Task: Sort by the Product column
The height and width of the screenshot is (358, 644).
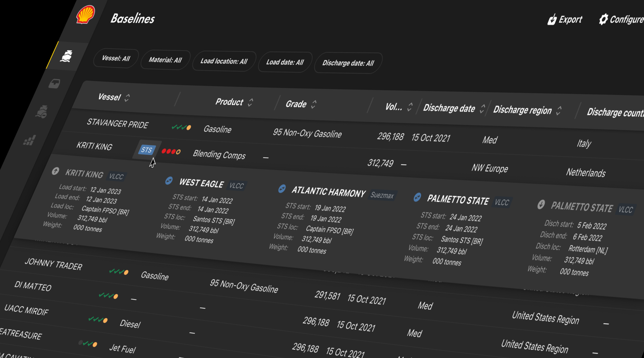Action: (250, 102)
